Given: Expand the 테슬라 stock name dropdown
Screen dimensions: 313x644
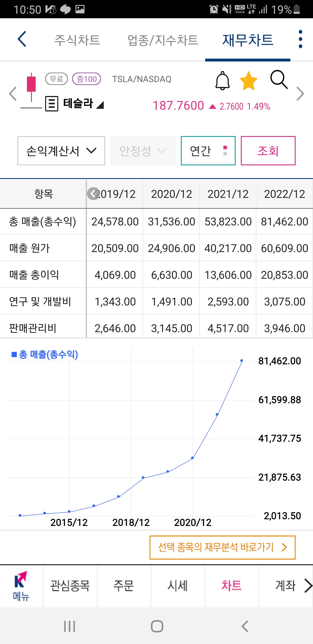Looking at the screenshot, I should [x=83, y=103].
